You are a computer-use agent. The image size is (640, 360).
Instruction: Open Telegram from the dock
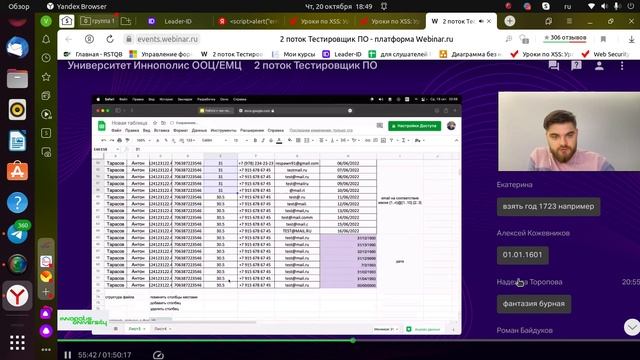[18, 233]
